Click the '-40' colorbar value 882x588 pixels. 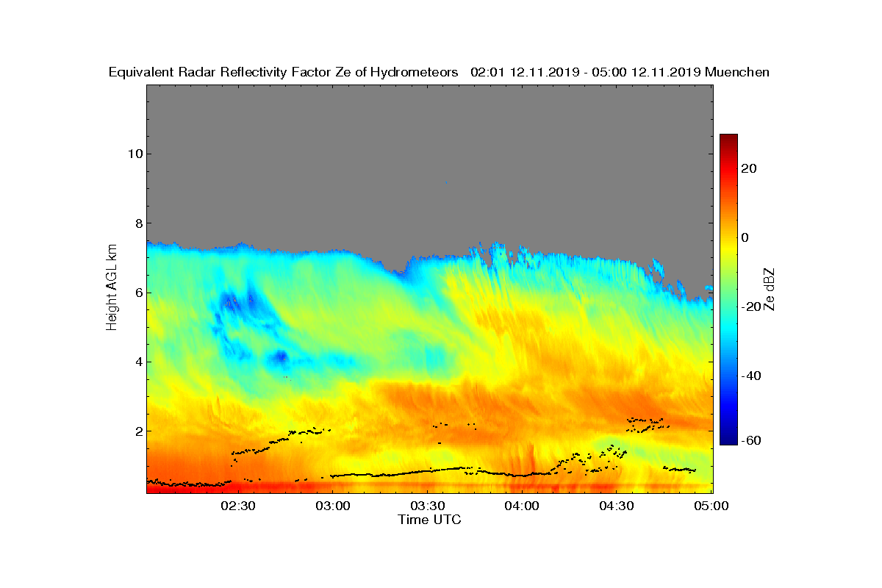coord(750,376)
